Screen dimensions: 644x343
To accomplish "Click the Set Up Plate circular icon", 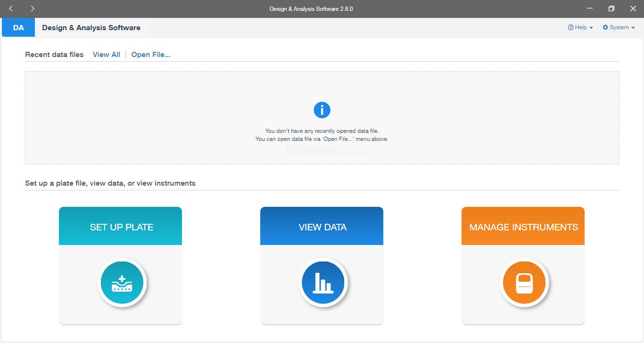I will [x=122, y=283].
